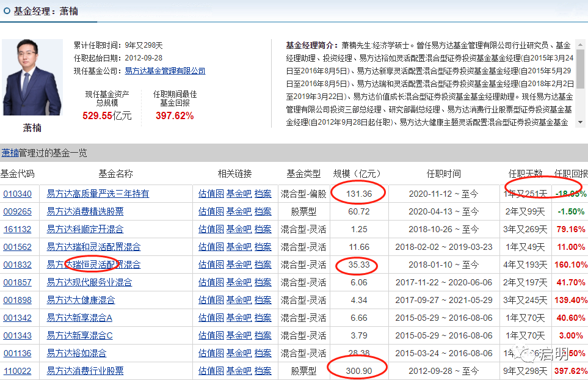Open fund code 001832 link

pyautogui.click(x=17, y=265)
